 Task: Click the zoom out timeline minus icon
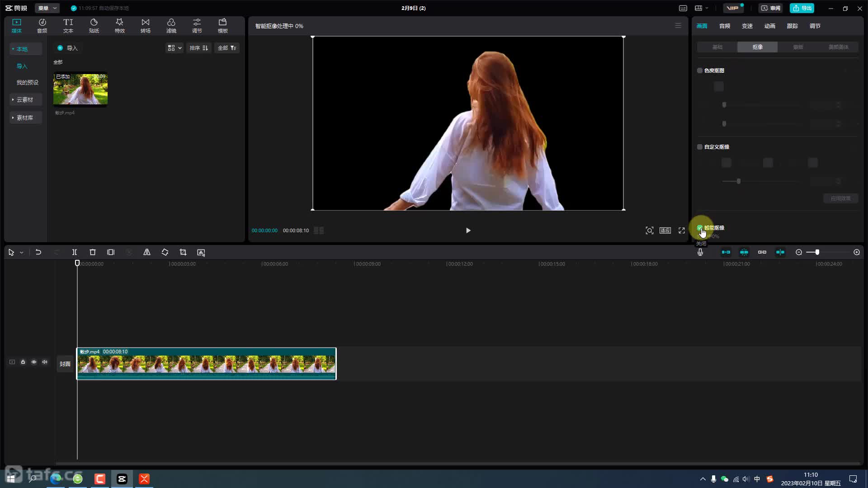pos(799,252)
